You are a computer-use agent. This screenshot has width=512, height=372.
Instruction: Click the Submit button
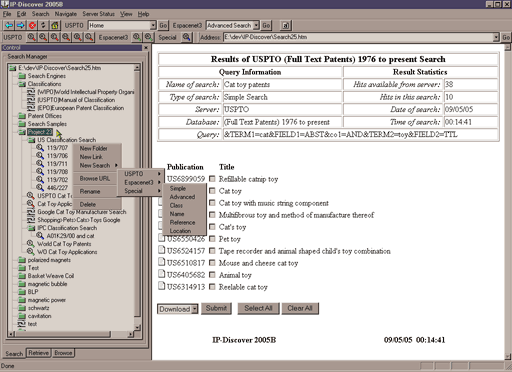point(216,308)
